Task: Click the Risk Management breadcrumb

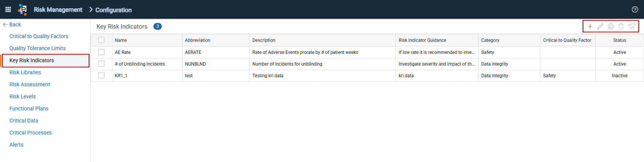Action: click(x=58, y=9)
